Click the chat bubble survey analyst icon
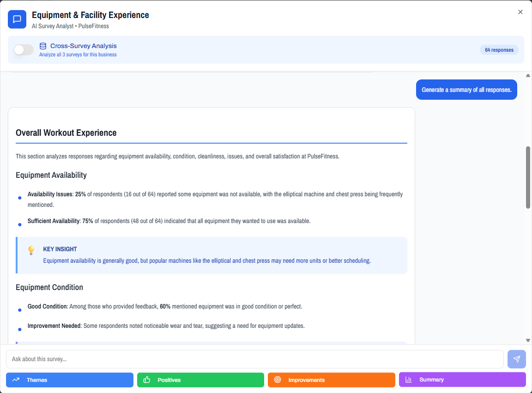 point(17,19)
